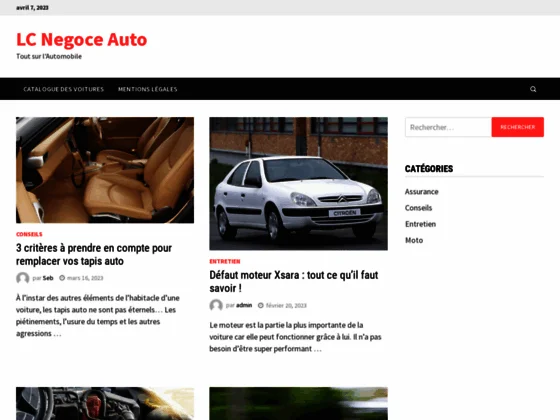Click excerpt starting 'À l'instar des autres éléments'
This screenshot has width=560, height=420.
point(98,316)
